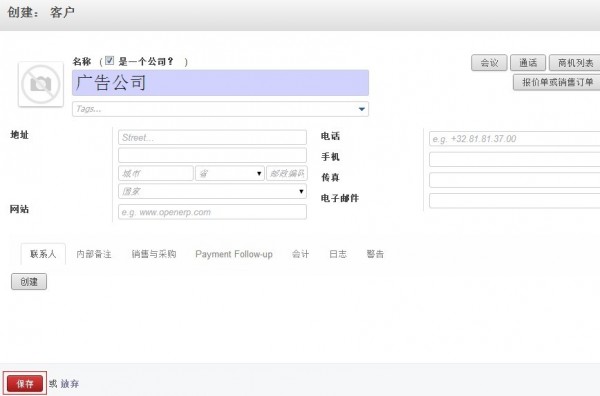This screenshot has height=396, width=600.
Task: Open the Tags dropdown arrow
Action: coord(362,109)
